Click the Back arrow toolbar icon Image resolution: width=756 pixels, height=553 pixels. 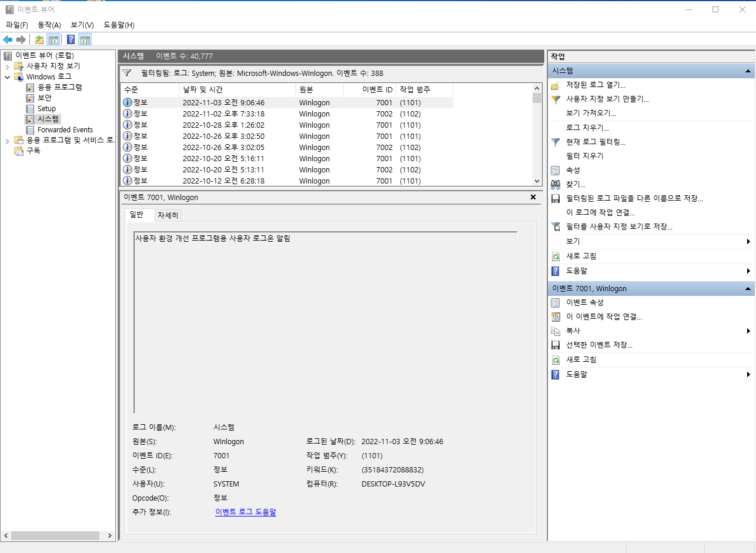(8, 39)
